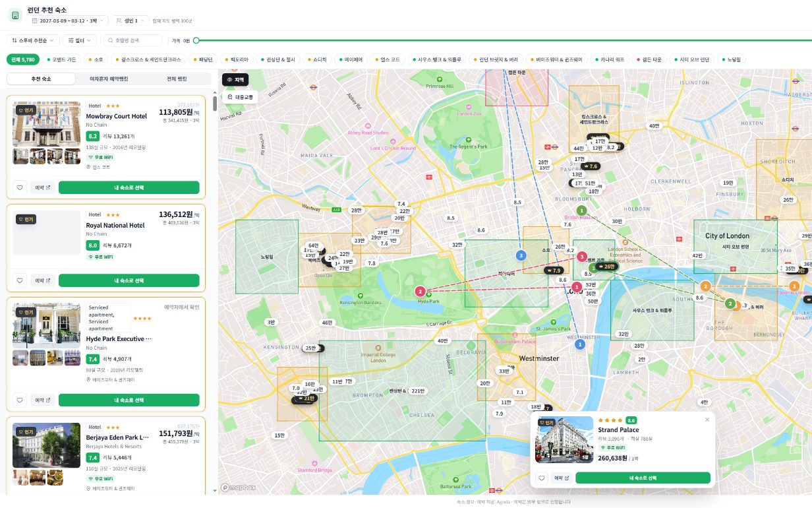
Task: Click pink marker 3 near Soho
Action: click(582, 257)
